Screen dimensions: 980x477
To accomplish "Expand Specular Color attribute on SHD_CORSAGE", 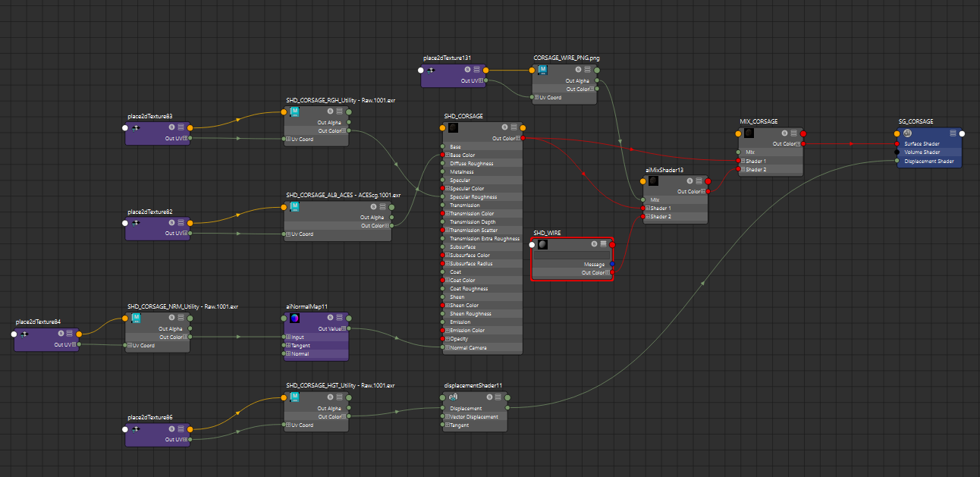I will (x=448, y=188).
